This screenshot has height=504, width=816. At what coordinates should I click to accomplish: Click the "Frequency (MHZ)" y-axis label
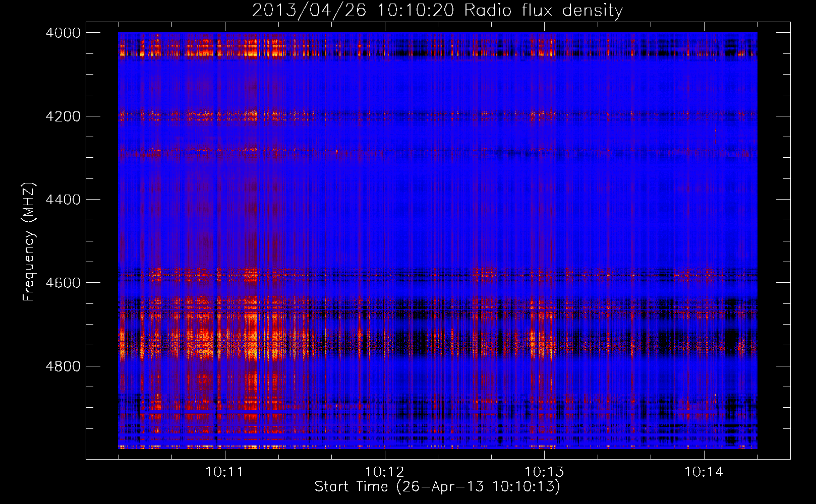point(29,242)
